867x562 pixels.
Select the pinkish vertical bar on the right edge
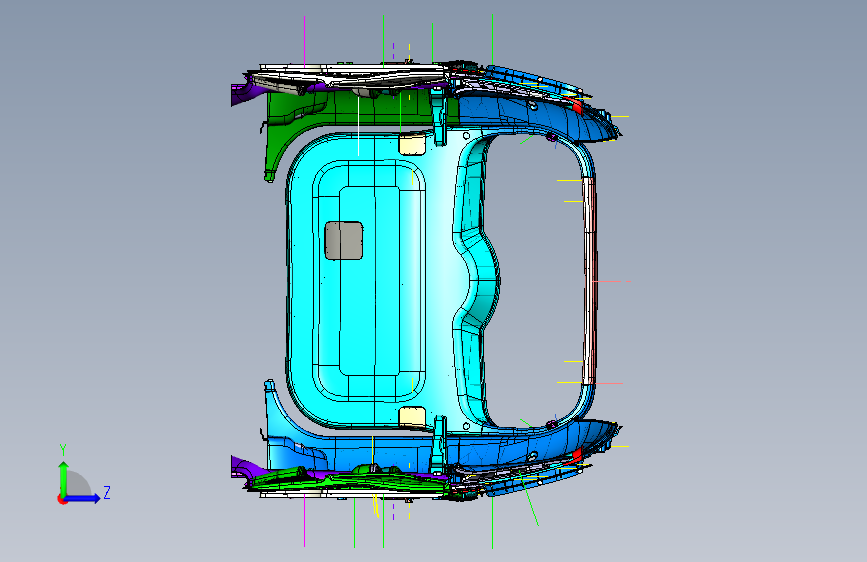click(x=589, y=280)
